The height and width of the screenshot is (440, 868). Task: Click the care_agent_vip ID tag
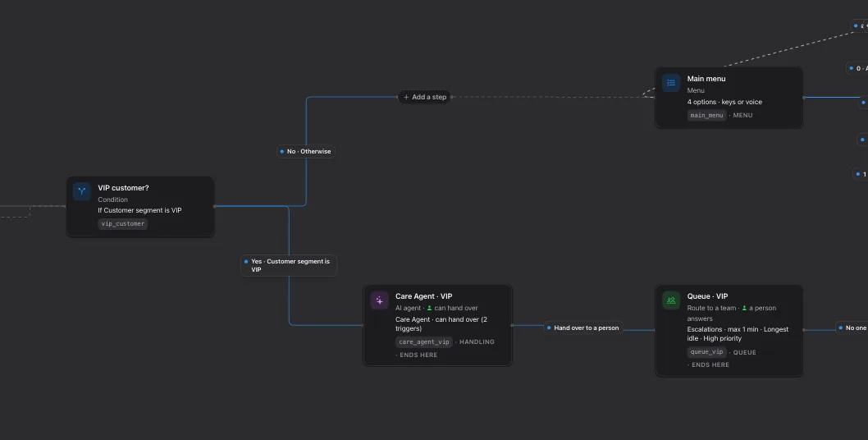point(424,342)
